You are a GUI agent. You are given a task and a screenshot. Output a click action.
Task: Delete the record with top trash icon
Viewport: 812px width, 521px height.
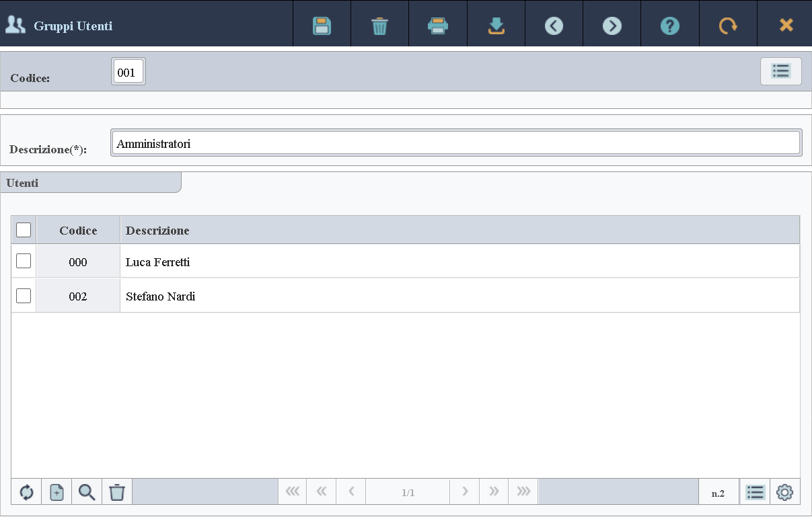(380, 26)
